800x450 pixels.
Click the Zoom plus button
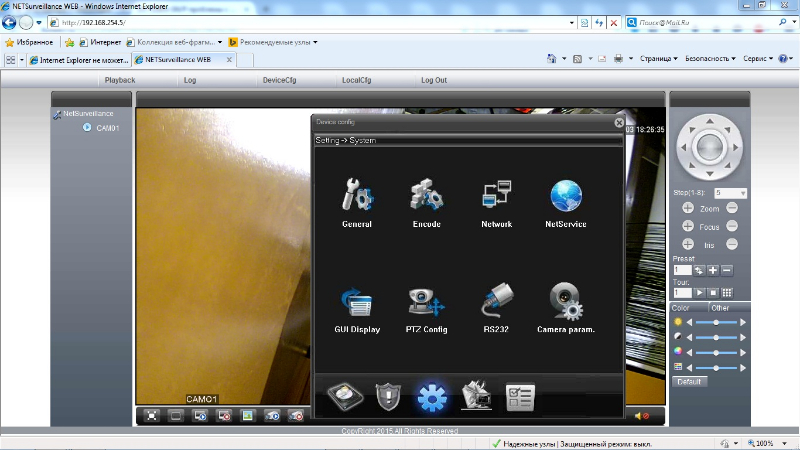click(688, 208)
